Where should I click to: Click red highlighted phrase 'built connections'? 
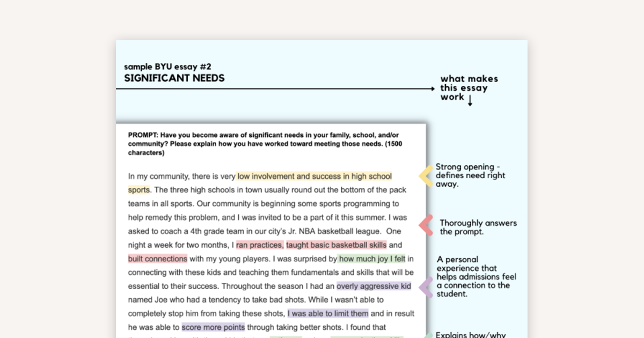point(158,259)
